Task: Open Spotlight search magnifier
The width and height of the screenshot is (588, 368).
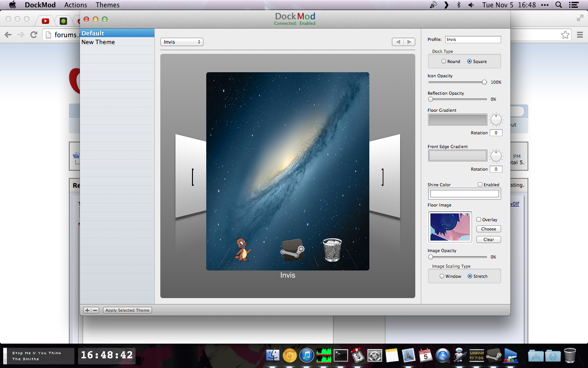Action: (559, 5)
